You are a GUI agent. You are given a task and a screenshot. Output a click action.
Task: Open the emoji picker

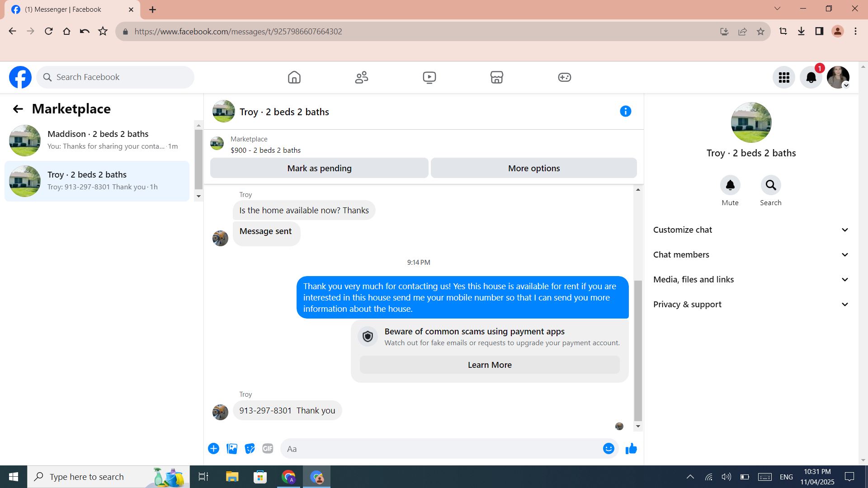pos(609,449)
